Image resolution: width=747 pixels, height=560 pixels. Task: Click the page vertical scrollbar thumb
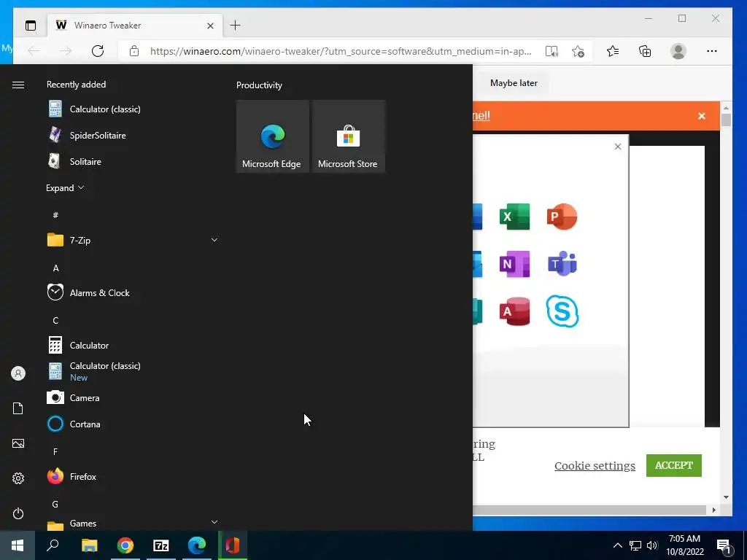pos(726,119)
